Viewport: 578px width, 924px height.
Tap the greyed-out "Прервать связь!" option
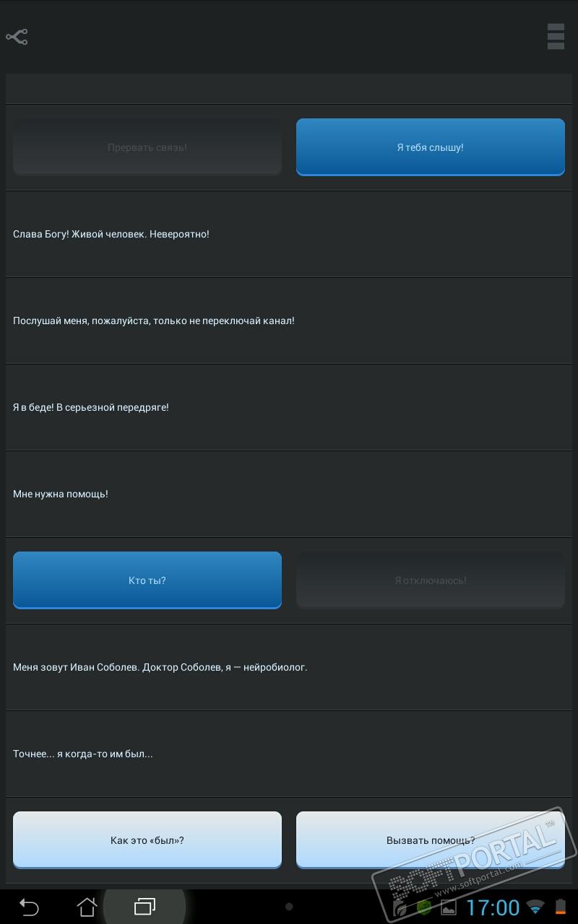147,147
